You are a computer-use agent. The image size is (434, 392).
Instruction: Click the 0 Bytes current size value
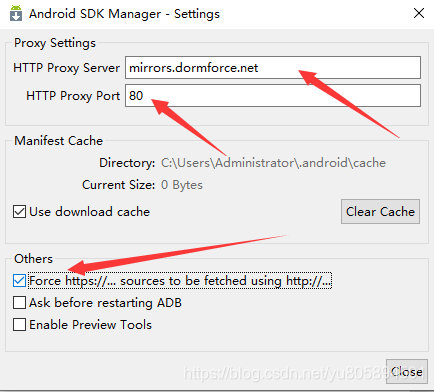182,185
